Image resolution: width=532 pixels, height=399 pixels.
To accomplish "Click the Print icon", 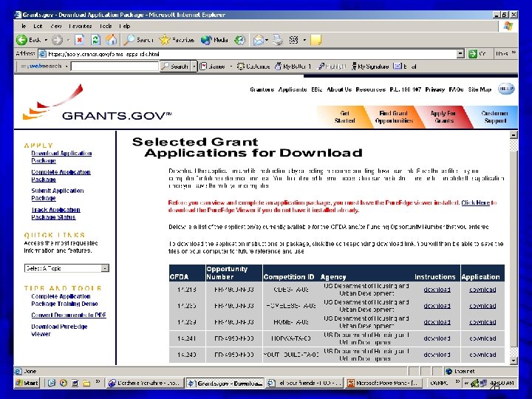I will [x=278, y=40].
